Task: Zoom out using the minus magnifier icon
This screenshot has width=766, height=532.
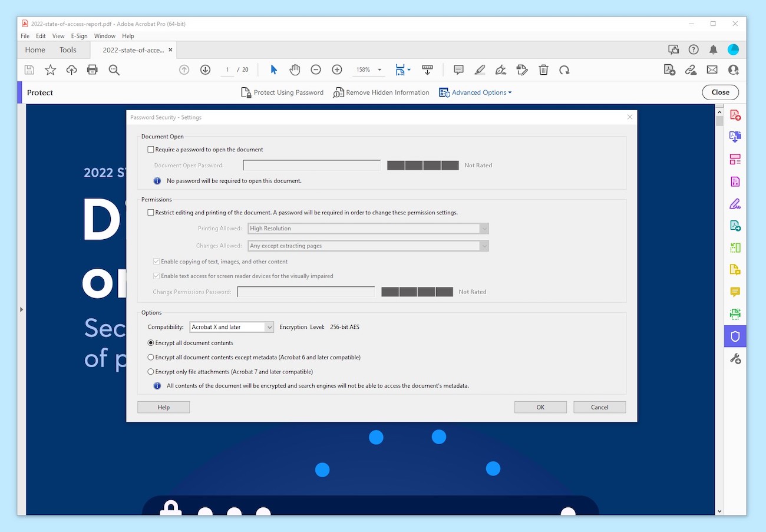Action: [x=316, y=69]
